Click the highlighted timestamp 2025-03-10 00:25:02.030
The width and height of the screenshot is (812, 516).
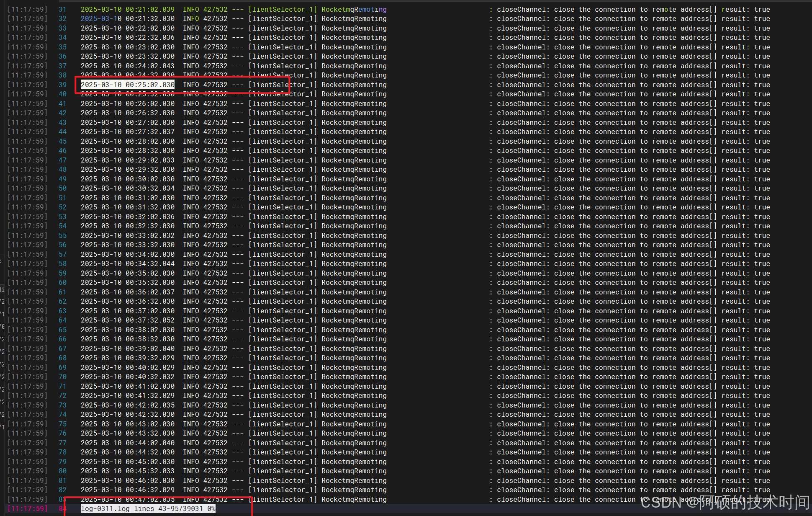(127, 85)
